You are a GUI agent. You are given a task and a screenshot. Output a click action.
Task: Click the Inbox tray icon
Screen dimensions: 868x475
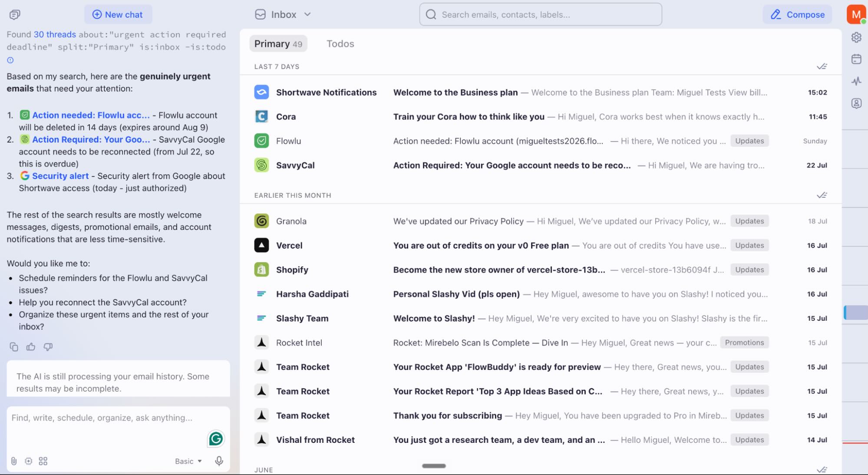tap(260, 14)
